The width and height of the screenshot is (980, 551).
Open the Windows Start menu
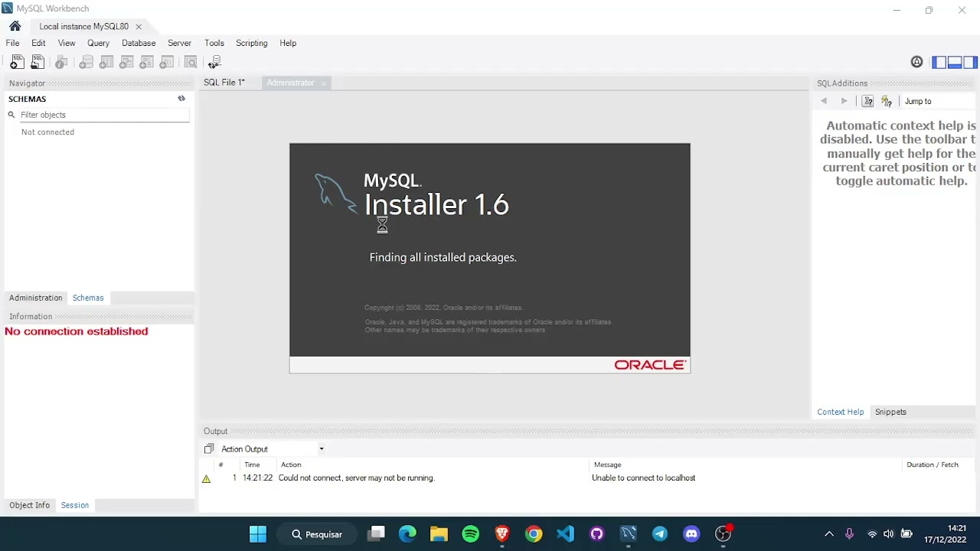point(258,534)
